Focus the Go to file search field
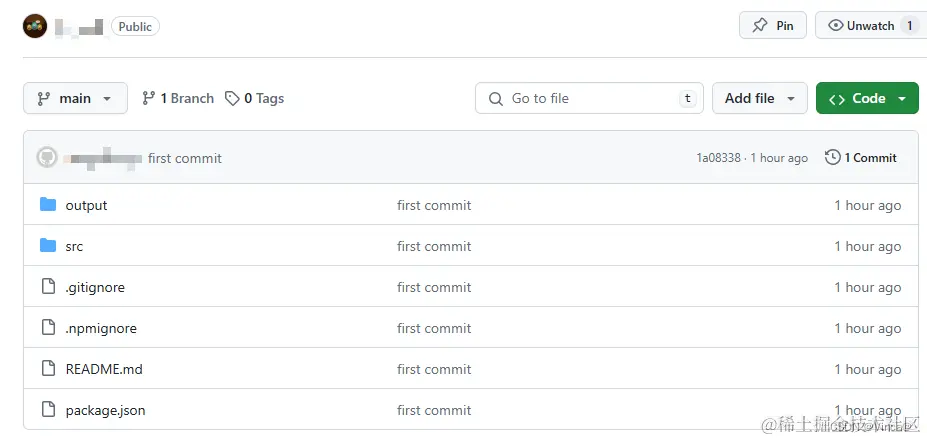Viewport: 927px width, 441px height. (590, 98)
